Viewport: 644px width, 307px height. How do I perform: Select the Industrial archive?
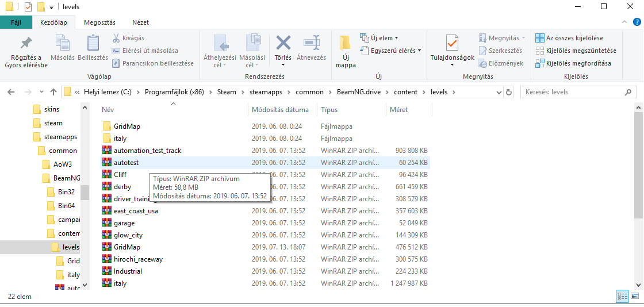(x=265, y=271)
